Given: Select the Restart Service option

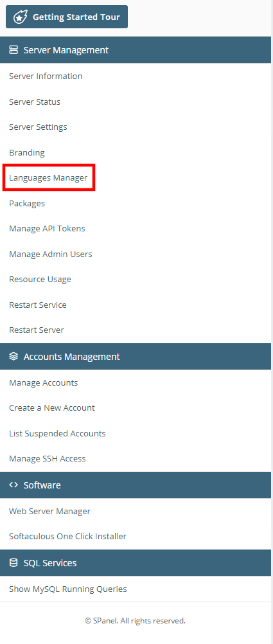Looking at the screenshot, I should pos(38,305).
